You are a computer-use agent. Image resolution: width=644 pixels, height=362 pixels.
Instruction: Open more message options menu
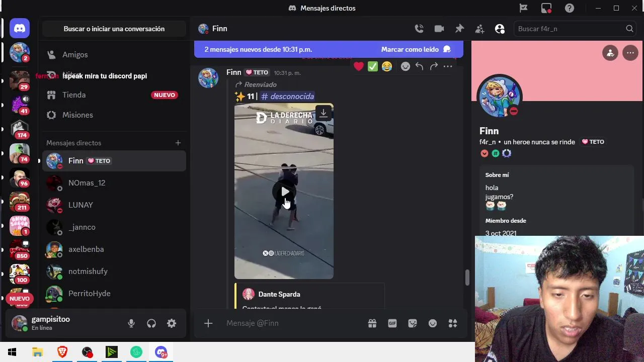tap(448, 66)
